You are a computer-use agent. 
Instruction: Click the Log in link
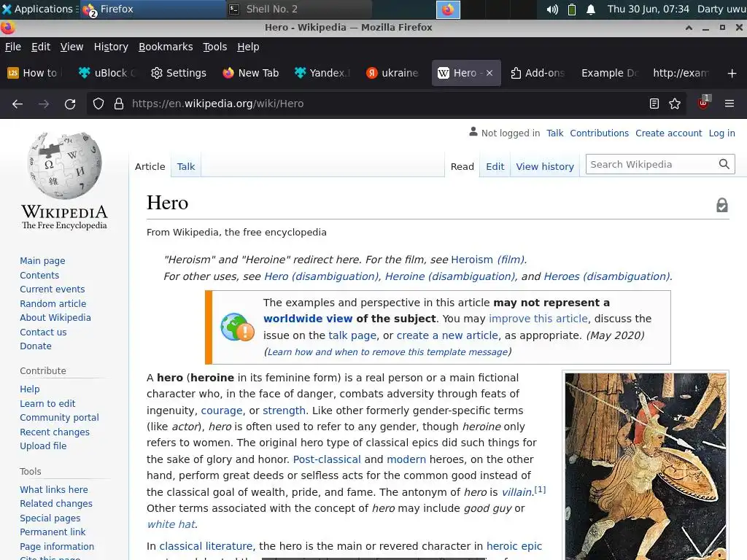coord(721,133)
